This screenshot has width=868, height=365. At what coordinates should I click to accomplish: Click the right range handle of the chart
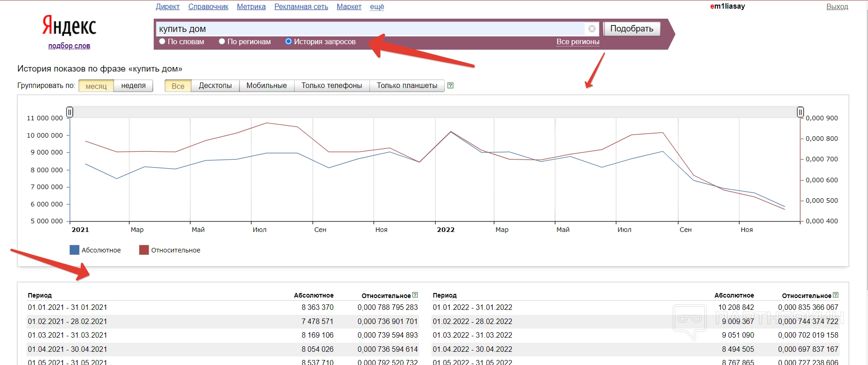coord(800,112)
